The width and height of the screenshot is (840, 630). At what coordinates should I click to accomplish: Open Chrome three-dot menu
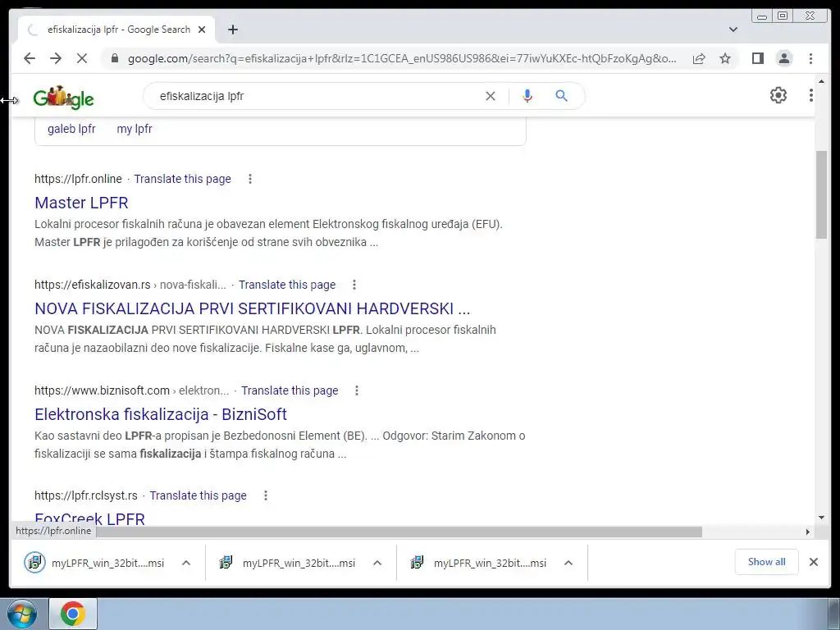(x=810, y=58)
